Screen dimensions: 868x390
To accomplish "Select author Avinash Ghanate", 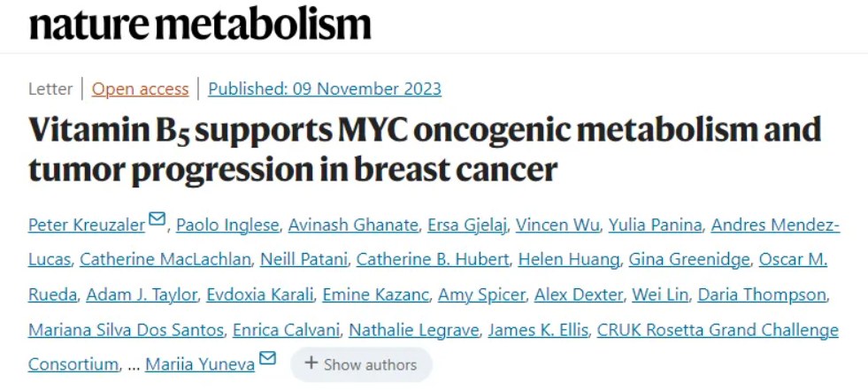I will coord(353,226).
